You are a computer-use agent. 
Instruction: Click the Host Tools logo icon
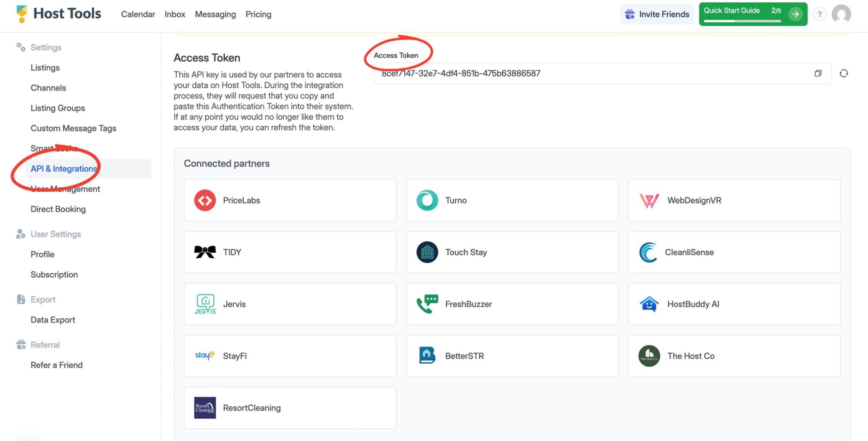coord(21,14)
